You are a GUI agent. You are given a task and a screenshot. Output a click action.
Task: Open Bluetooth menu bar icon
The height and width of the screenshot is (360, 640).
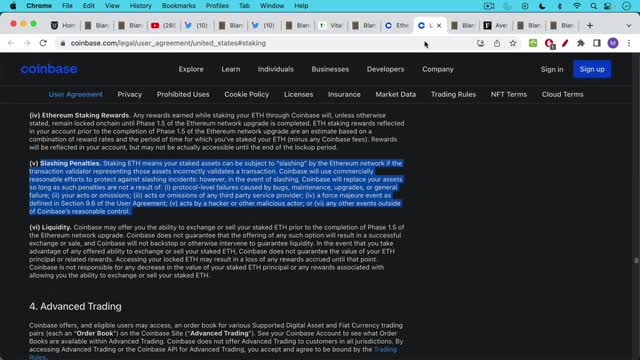(x=560, y=6)
